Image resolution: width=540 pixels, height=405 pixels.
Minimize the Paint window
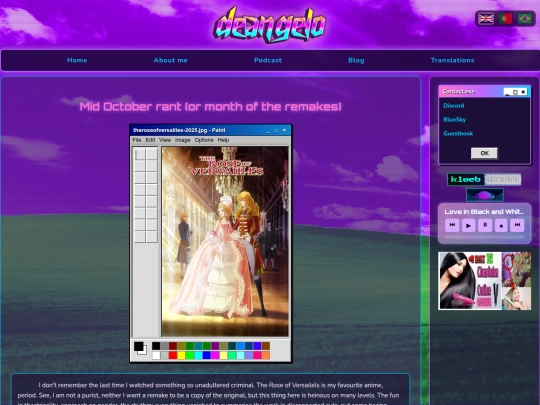point(268,131)
